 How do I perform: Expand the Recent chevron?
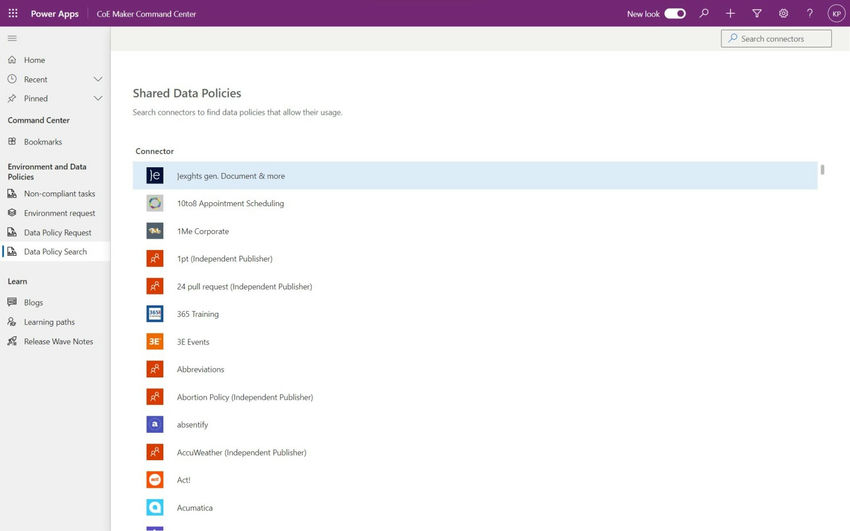click(98, 79)
